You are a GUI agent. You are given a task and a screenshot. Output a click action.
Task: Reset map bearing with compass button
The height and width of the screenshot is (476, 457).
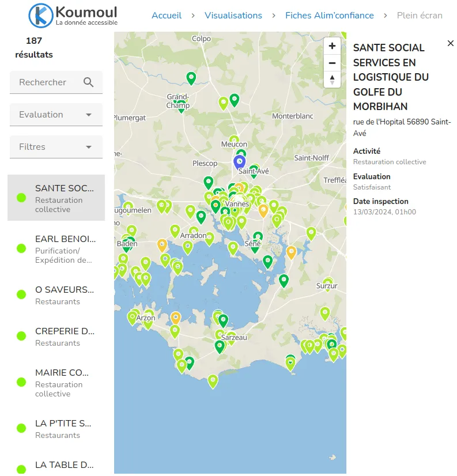tap(332, 80)
